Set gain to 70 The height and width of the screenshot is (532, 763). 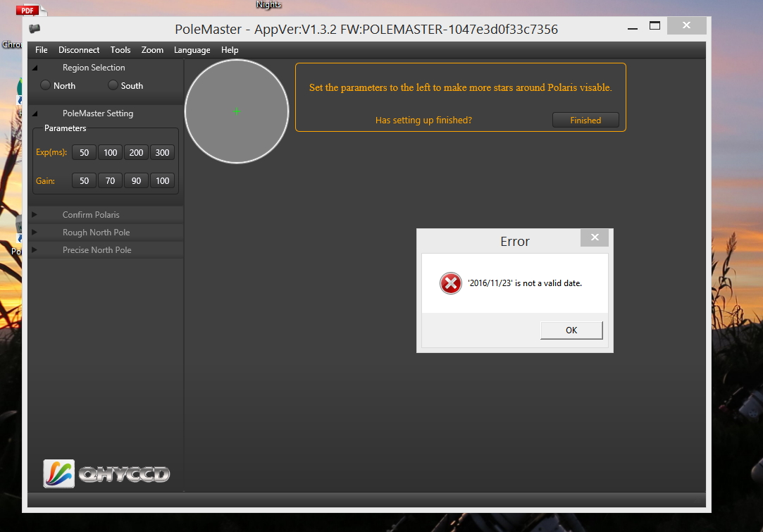[x=111, y=180]
